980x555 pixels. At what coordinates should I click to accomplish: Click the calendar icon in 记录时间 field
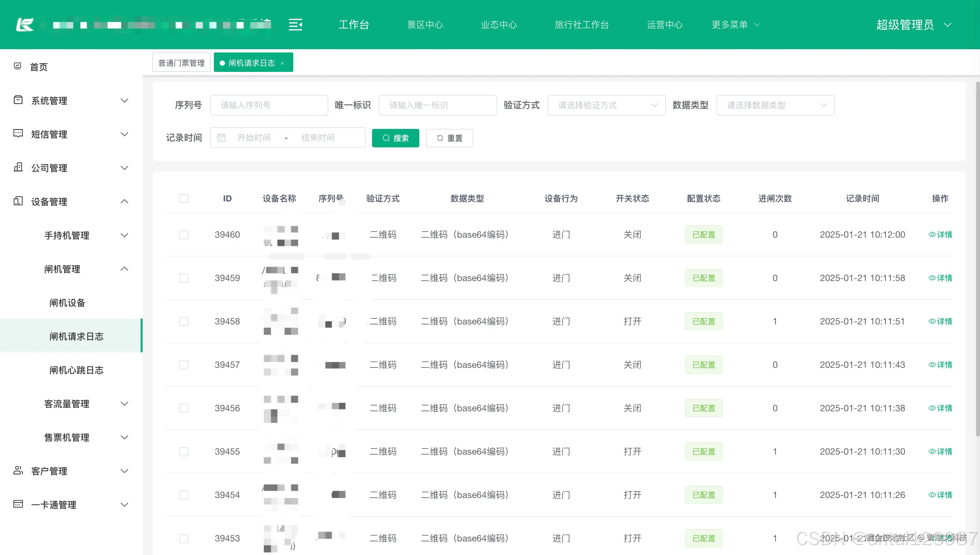[x=221, y=138]
